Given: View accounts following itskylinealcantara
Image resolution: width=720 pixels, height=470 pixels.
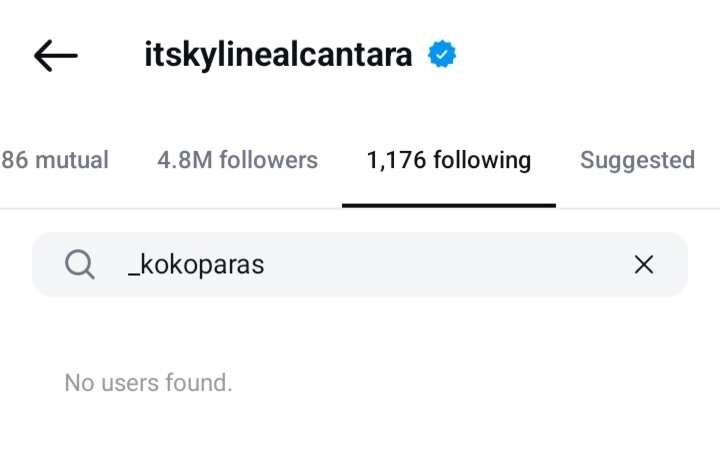Looking at the screenshot, I should point(237,160).
